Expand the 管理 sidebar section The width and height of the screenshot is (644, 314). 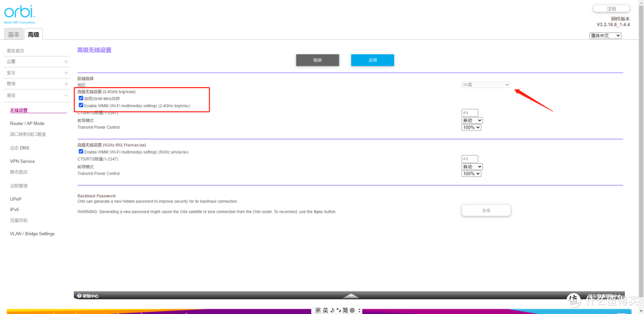[x=38, y=84]
